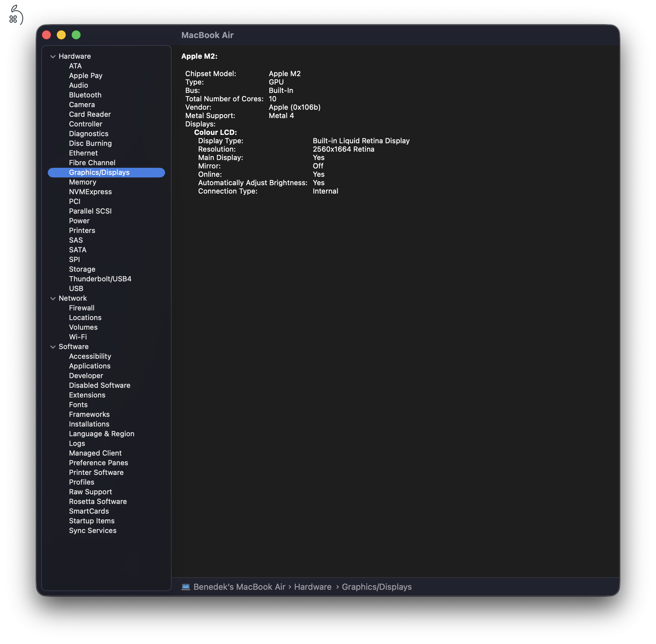
Task: Select the highlighted Graphics/Displays row
Action: pos(106,173)
